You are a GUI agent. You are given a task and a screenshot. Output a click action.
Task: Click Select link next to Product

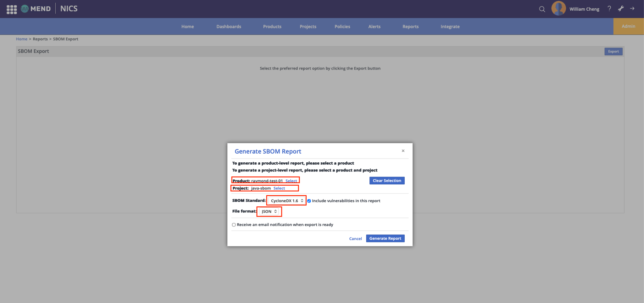(x=291, y=181)
